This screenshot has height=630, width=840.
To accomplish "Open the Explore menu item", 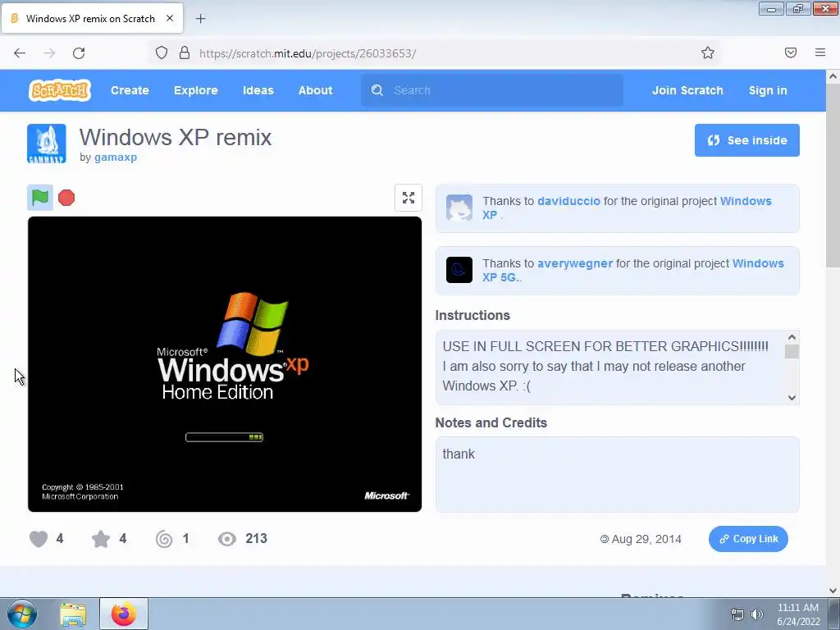I will click(195, 90).
